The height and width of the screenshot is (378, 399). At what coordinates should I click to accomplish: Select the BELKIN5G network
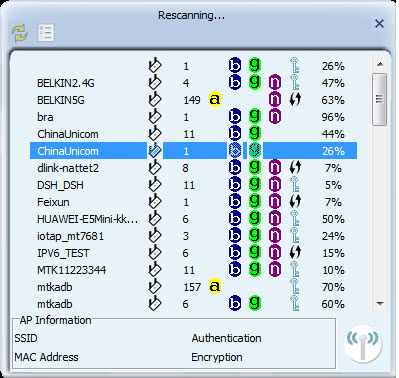pos(193,100)
